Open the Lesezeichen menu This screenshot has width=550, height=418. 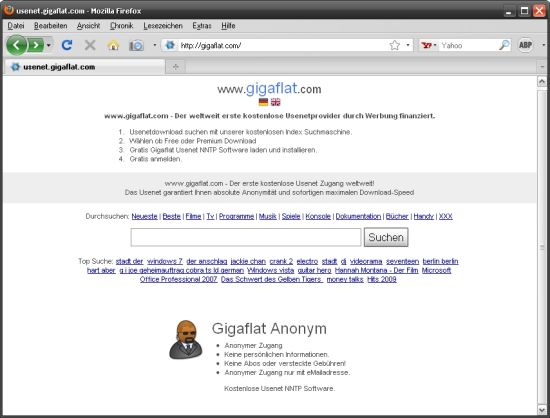point(163,26)
